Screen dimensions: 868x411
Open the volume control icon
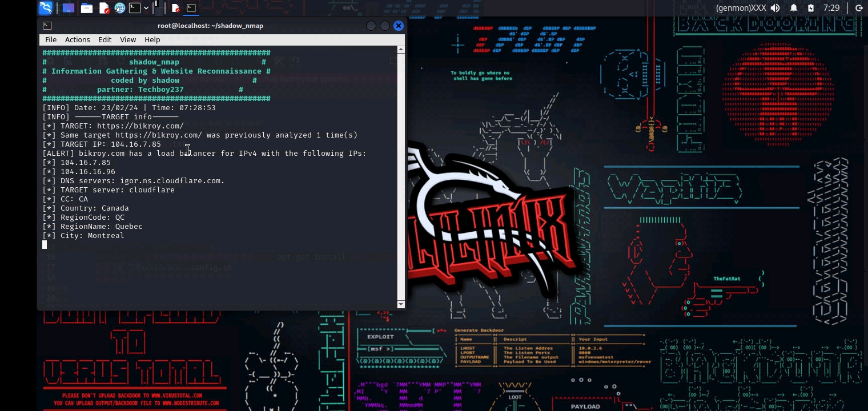pyautogui.click(x=775, y=8)
